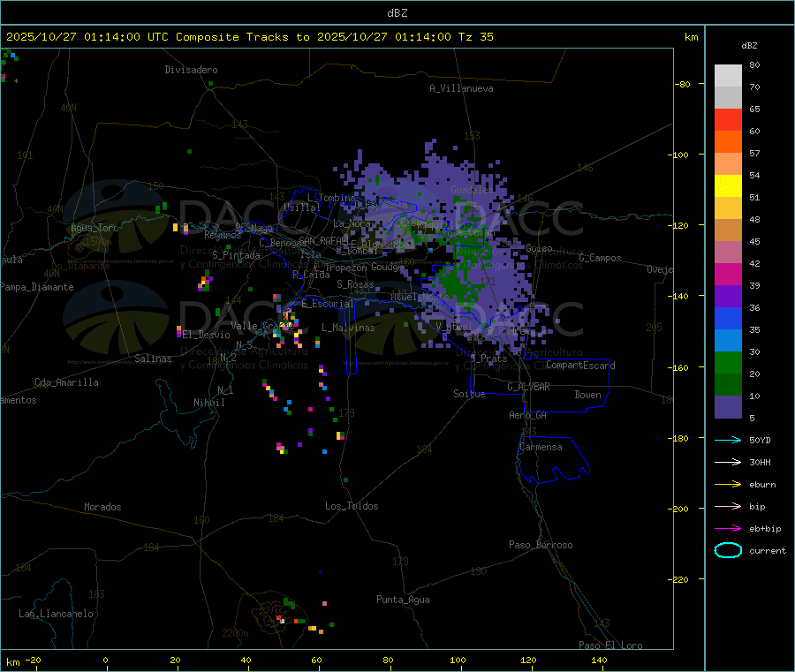Click the yellow eburn arrow legend icon

728,485
